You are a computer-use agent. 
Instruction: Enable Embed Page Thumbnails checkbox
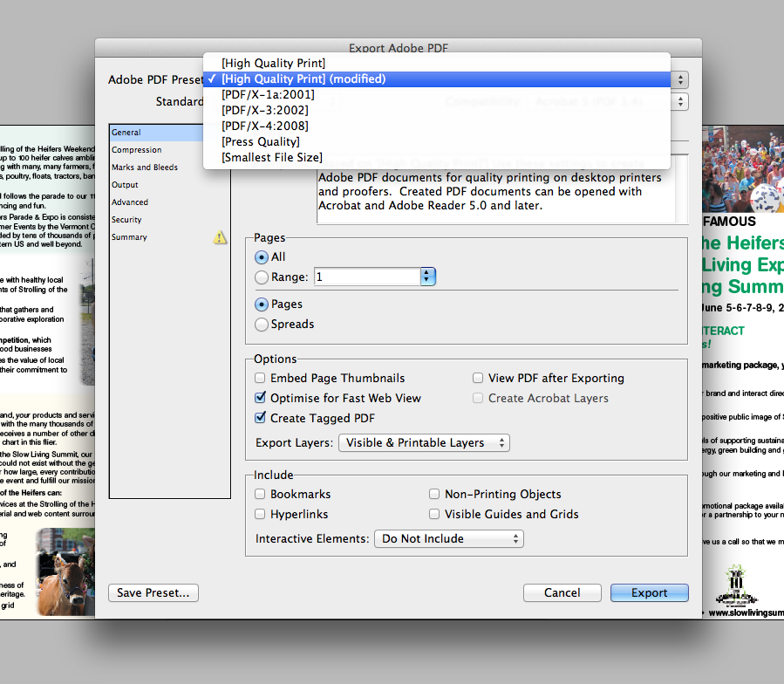260,378
